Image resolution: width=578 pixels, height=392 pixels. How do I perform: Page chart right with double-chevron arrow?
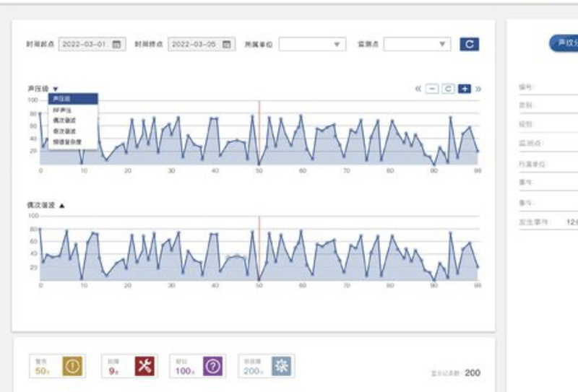tap(478, 89)
